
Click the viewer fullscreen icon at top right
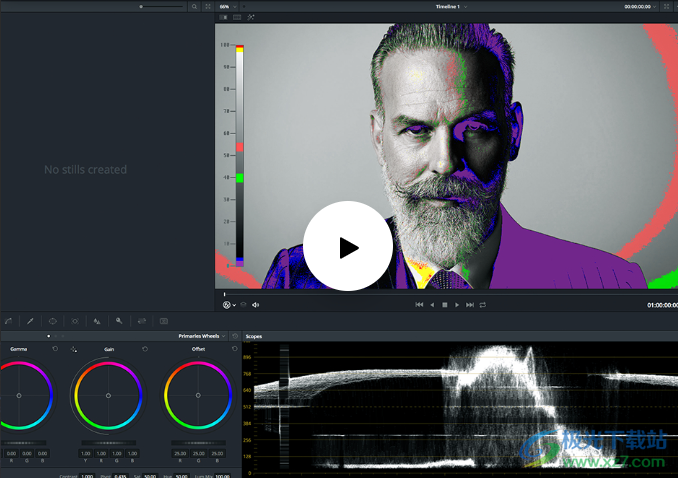tap(667, 6)
